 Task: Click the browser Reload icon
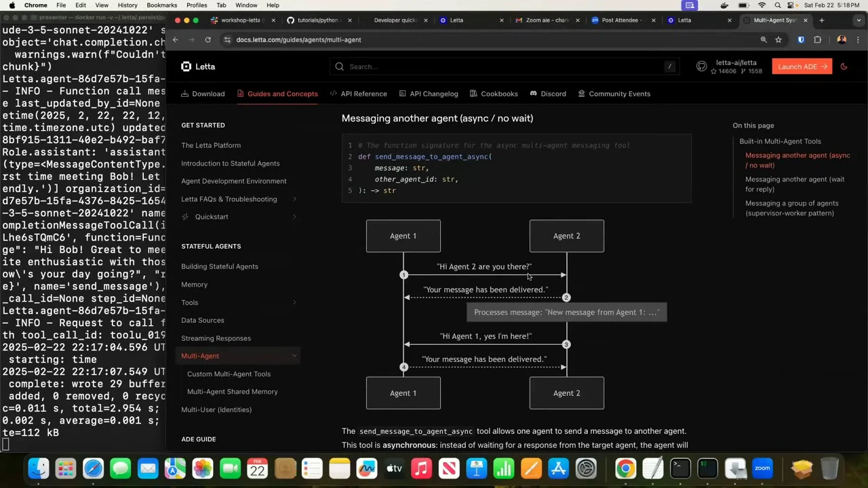208,39
